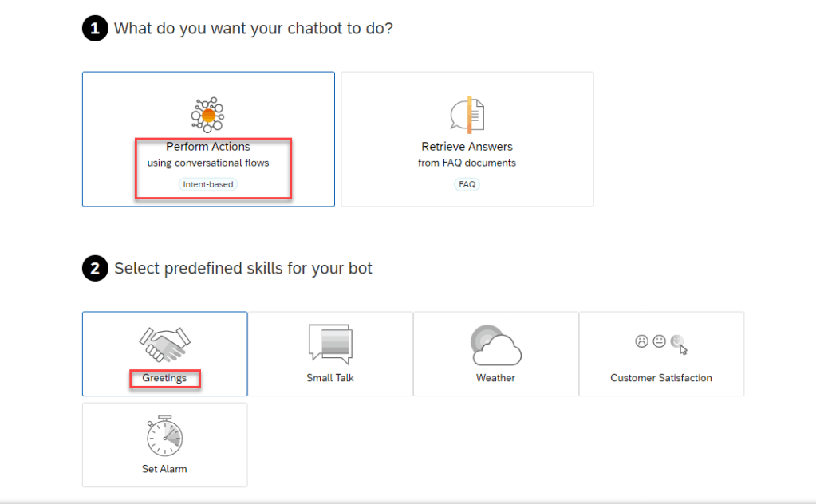Click "from FAQ documents" subtitle
The image size is (816, 504).
[467, 163]
